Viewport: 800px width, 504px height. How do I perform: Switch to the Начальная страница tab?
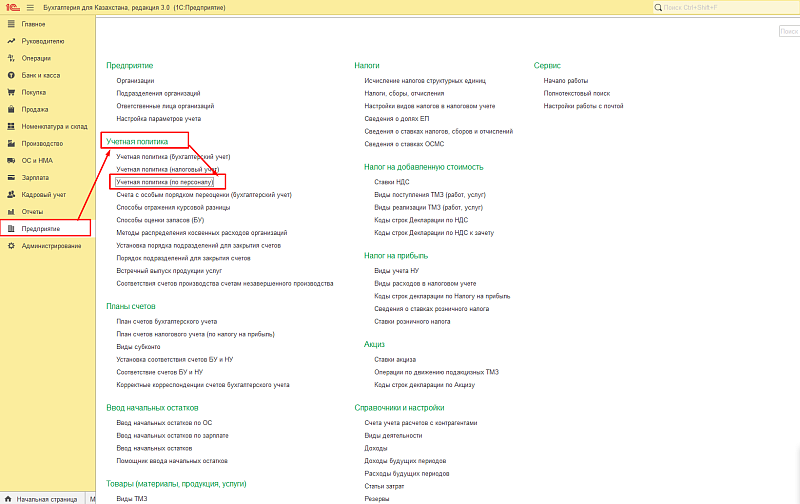[x=45, y=497]
